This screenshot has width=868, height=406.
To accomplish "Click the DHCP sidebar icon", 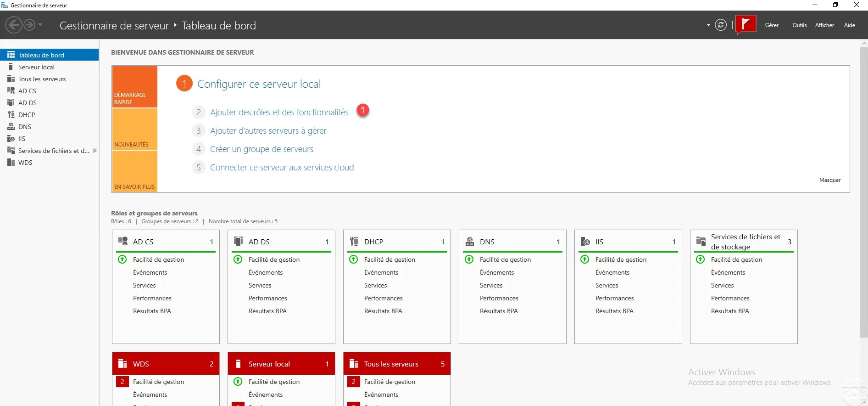I will point(11,114).
